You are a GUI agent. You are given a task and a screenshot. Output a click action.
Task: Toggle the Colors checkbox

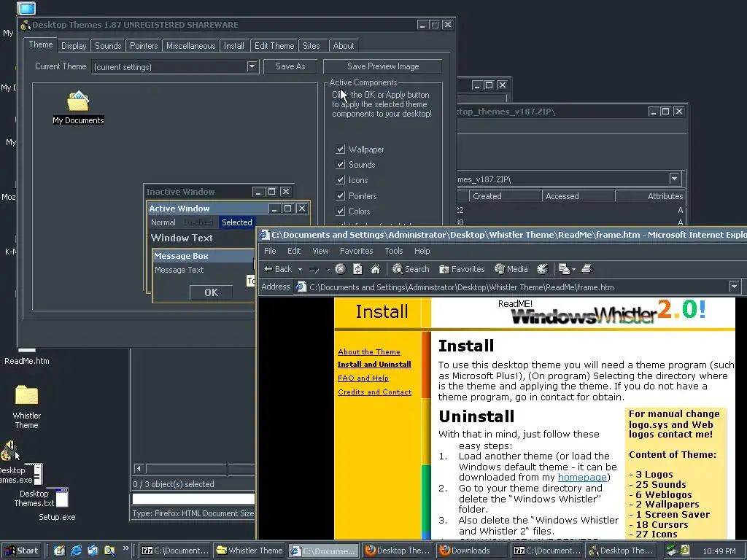(x=340, y=211)
